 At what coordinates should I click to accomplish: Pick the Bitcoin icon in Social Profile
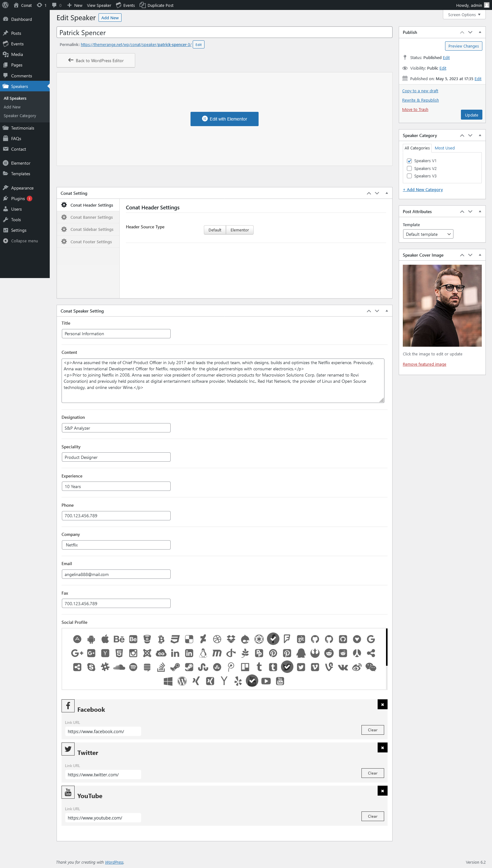161,639
